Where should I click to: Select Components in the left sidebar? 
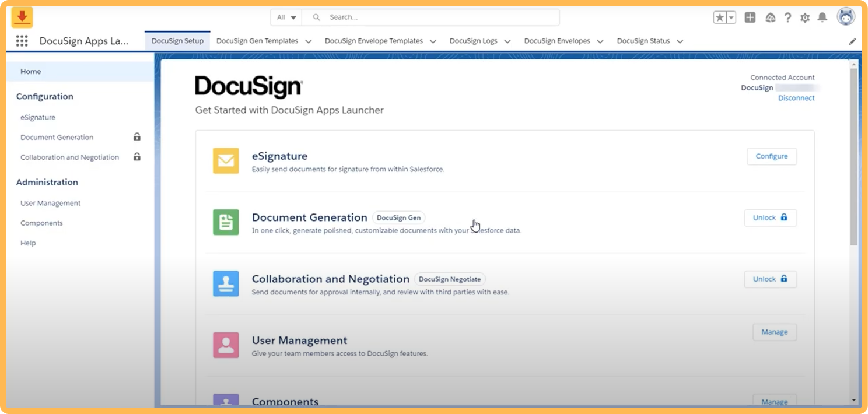[41, 223]
